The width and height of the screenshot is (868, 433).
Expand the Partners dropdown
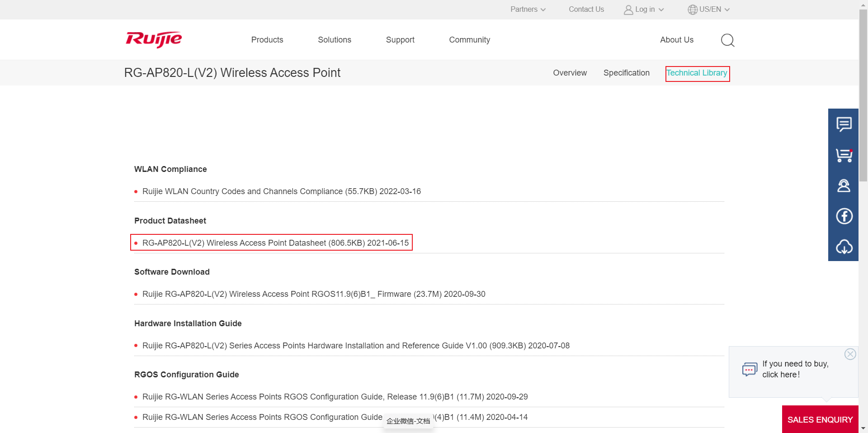coord(528,10)
